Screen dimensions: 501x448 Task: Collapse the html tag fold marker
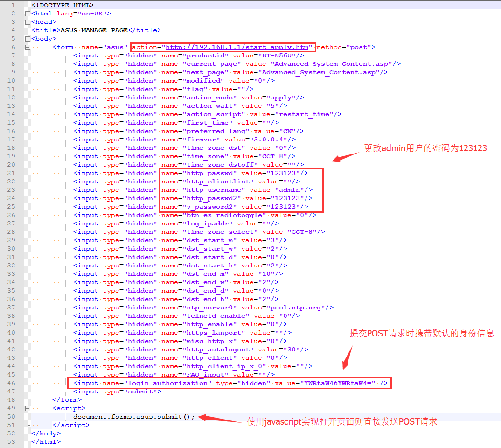(x=28, y=14)
